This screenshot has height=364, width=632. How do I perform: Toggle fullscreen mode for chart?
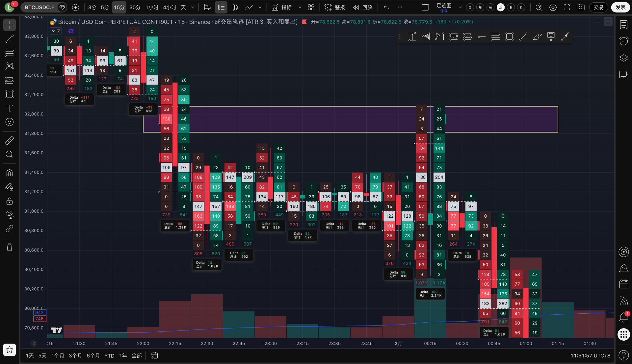(567, 7)
